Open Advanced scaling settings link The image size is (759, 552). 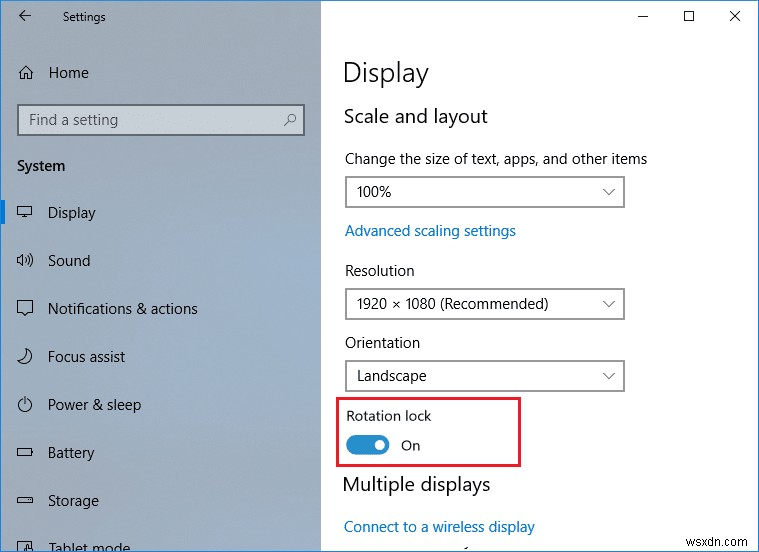(x=430, y=231)
